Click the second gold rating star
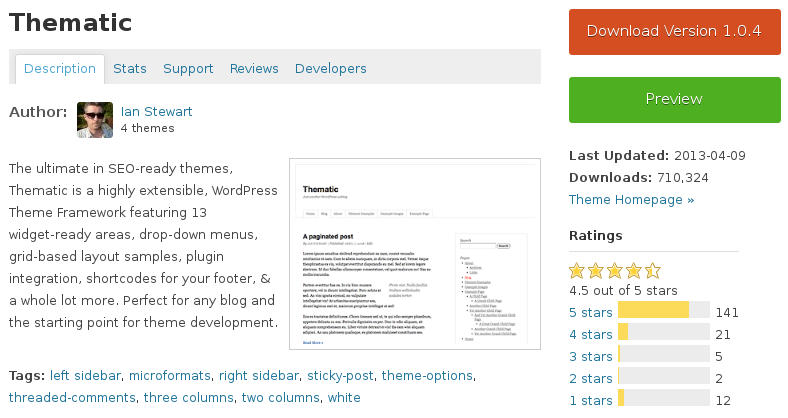Image resolution: width=788 pixels, height=418 pixels. [596, 271]
